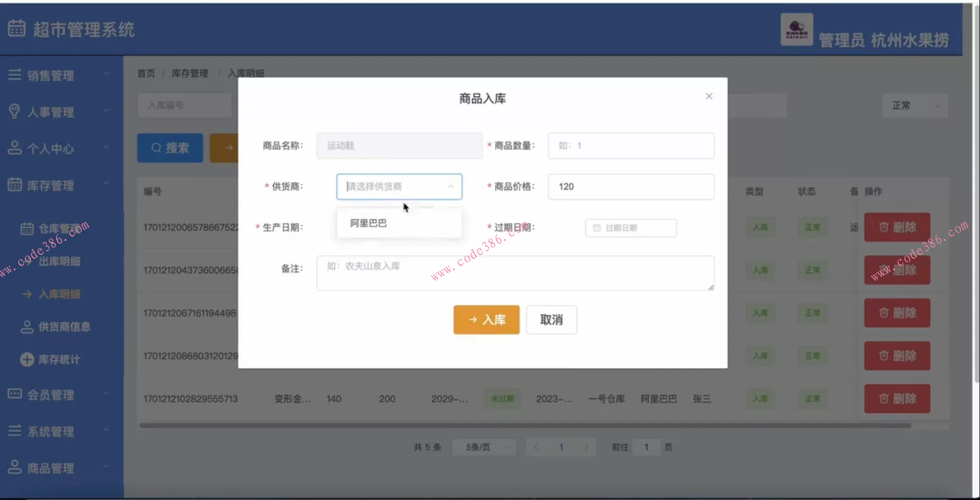Click the lightbulb icon next to 人事管理

pos(14,111)
